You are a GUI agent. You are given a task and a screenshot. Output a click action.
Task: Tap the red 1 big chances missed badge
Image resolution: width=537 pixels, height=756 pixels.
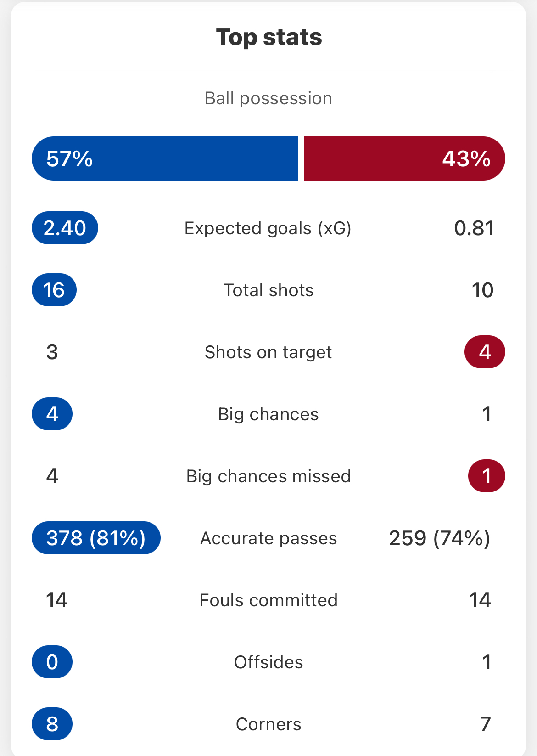(x=487, y=476)
